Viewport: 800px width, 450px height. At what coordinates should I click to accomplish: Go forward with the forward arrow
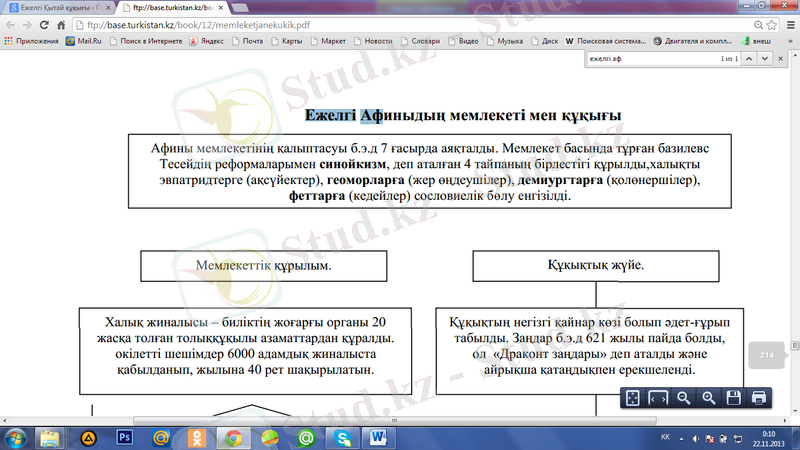tap(27, 24)
